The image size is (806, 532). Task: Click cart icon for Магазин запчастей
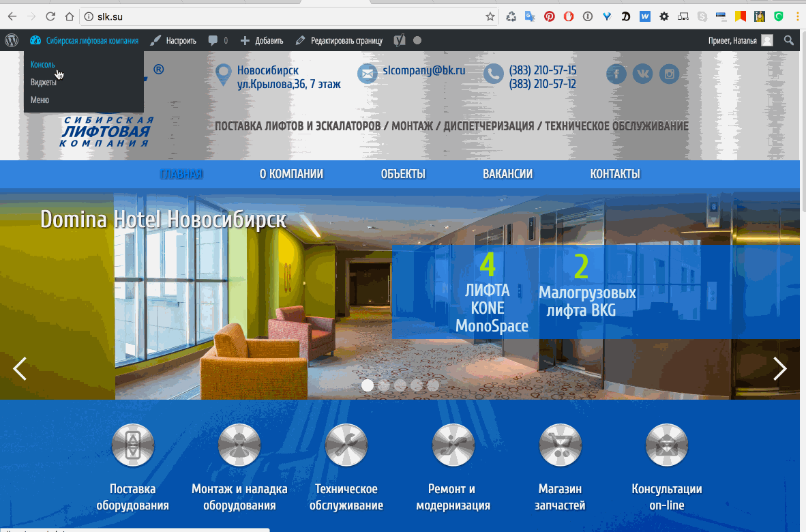pos(560,445)
